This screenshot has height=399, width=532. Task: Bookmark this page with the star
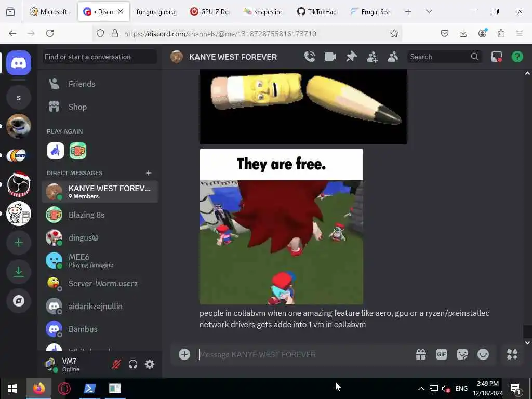coord(394,33)
